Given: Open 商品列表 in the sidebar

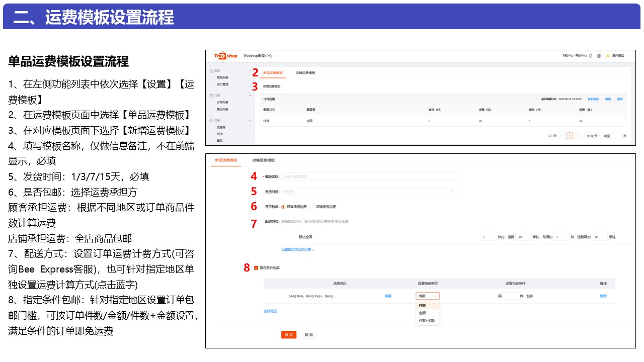Looking at the screenshot, I should [x=222, y=77].
